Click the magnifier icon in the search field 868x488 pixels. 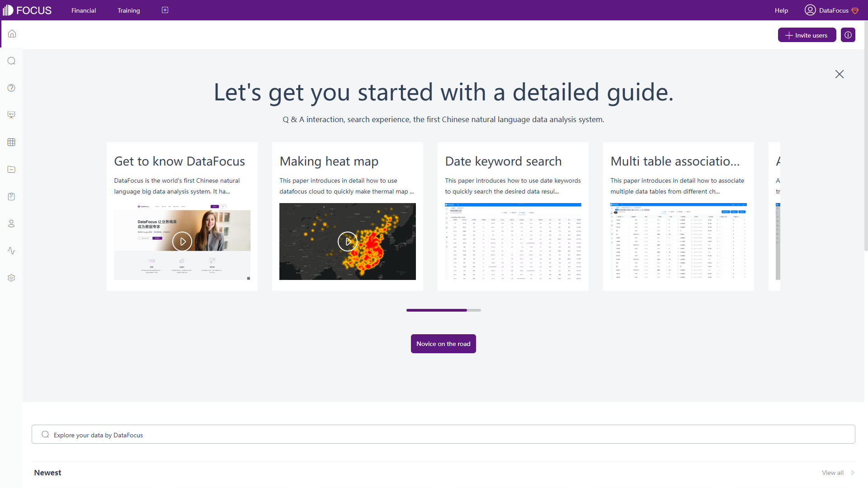coord(45,435)
